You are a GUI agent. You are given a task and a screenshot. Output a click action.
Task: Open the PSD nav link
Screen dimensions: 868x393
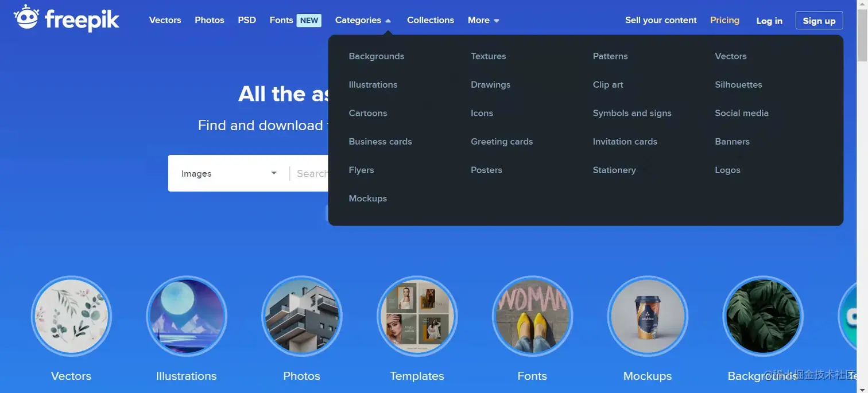point(247,20)
